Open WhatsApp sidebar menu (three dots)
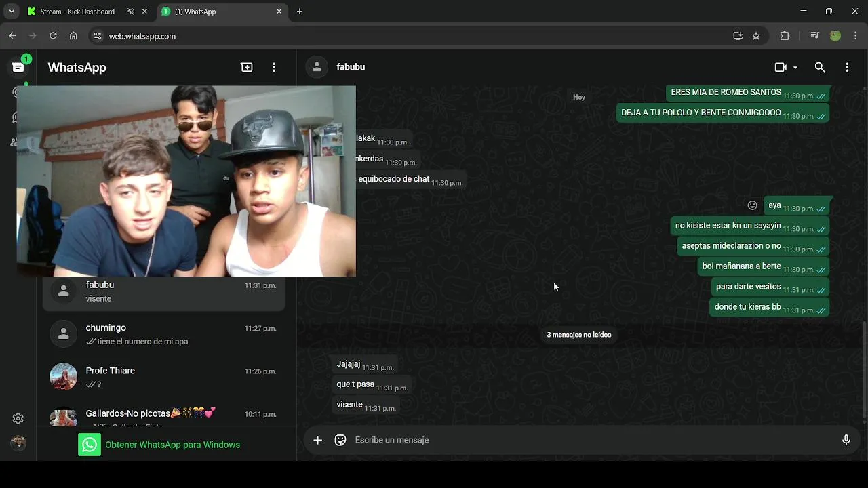Viewport: 868px width, 488px height. [x=274, y=67]
